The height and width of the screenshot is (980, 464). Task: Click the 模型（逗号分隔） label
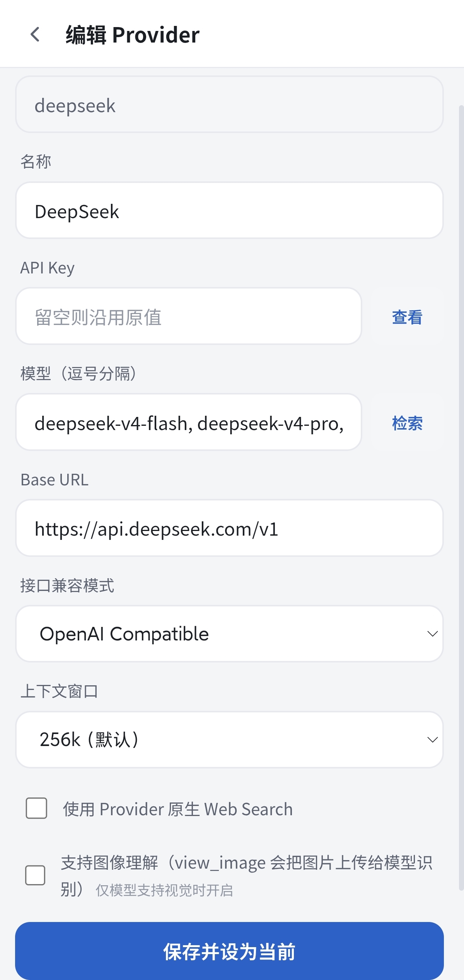click(79, 373)
